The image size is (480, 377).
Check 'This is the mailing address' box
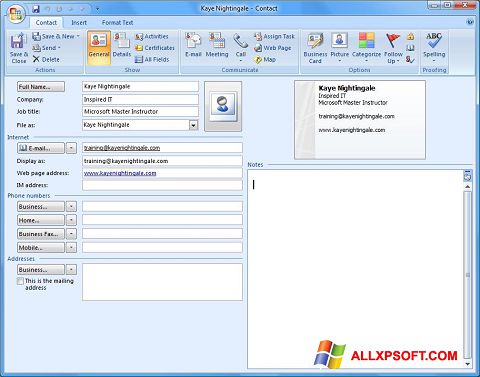point(20,281)
